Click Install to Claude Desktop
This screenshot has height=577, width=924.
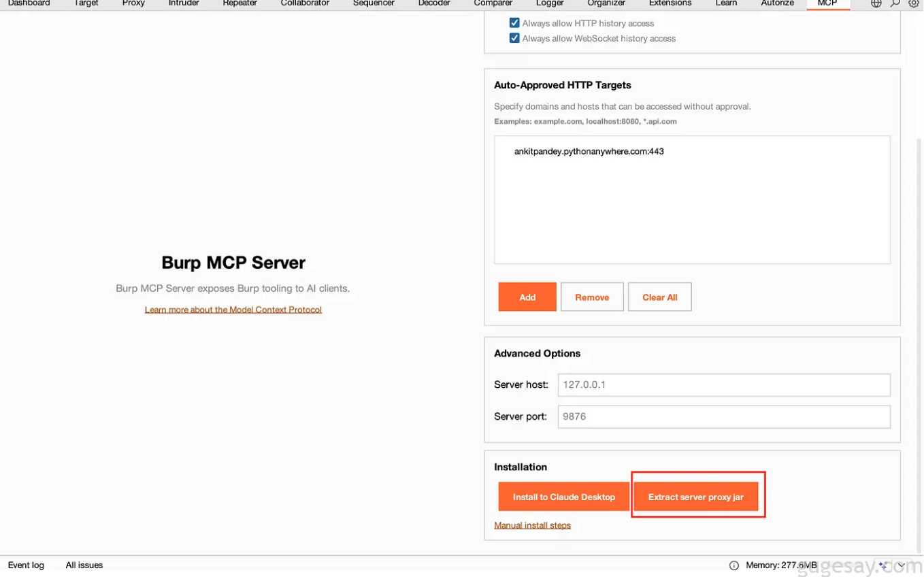point(563,497)
